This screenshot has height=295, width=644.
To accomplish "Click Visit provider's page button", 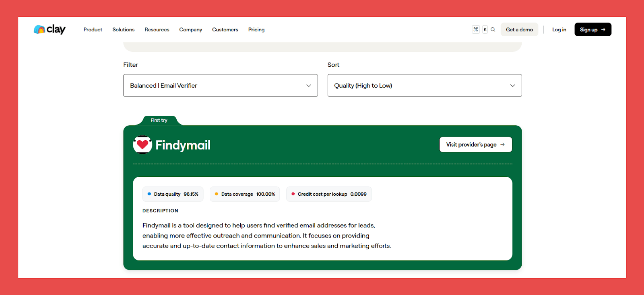I will click(x=476, y=145).
